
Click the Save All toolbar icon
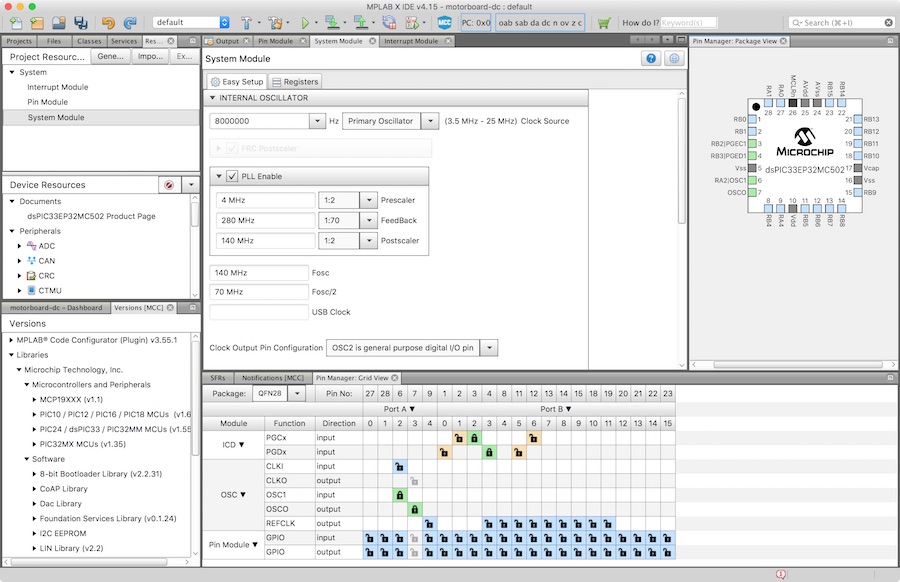[x=80, y=23]
